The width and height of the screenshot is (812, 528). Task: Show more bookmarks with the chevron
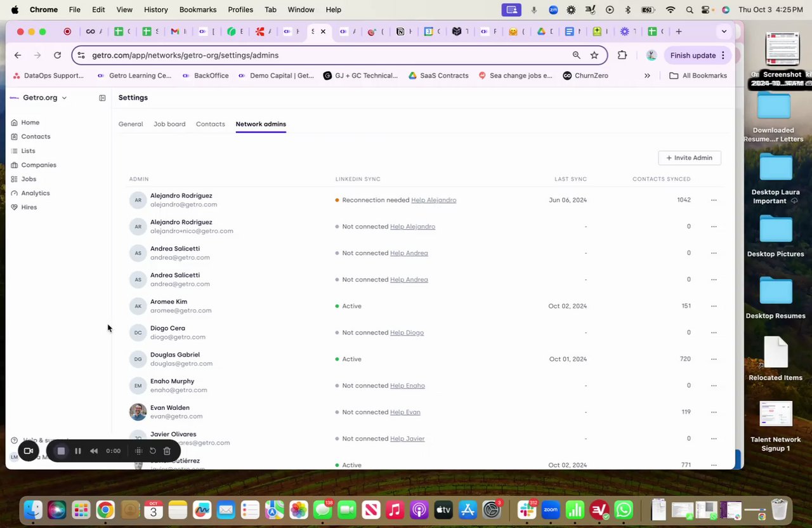(x=647, y=76)
